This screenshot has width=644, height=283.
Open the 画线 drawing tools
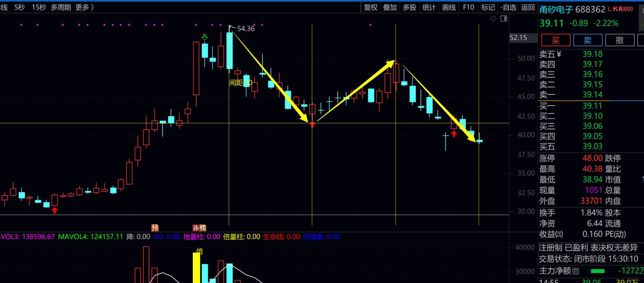(449, 7)
